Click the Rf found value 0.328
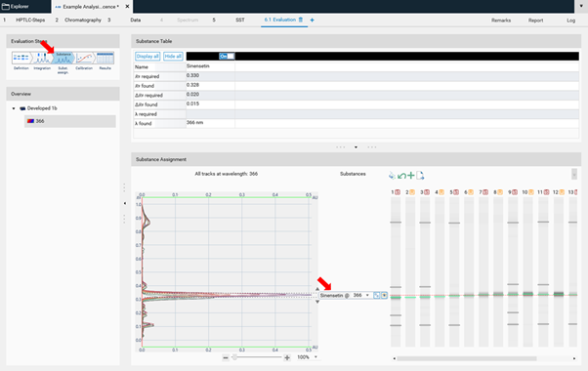Screen dimensions: 588x371 pyautogui.click(x=192, y=85)
